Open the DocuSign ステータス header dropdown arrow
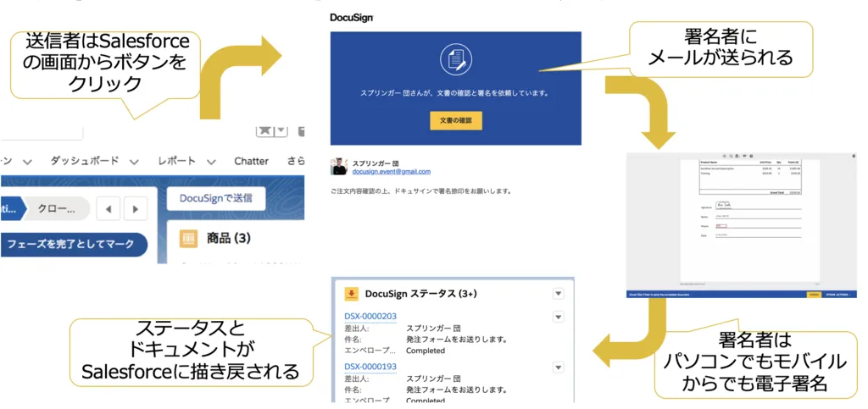 [x=558, y=294]
